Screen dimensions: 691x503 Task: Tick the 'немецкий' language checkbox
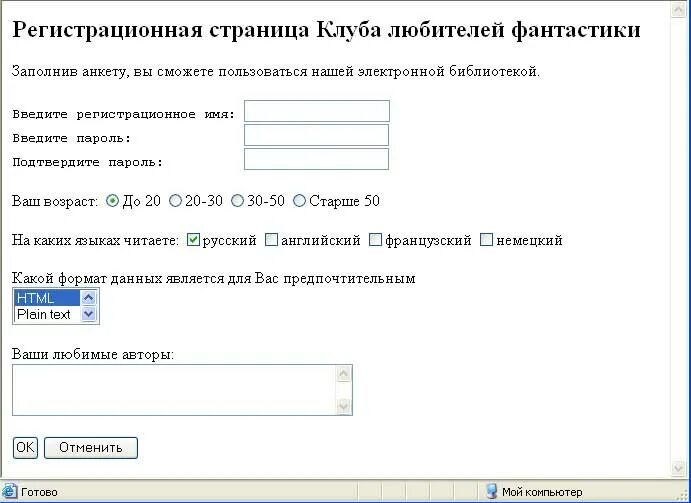(486, 240)
